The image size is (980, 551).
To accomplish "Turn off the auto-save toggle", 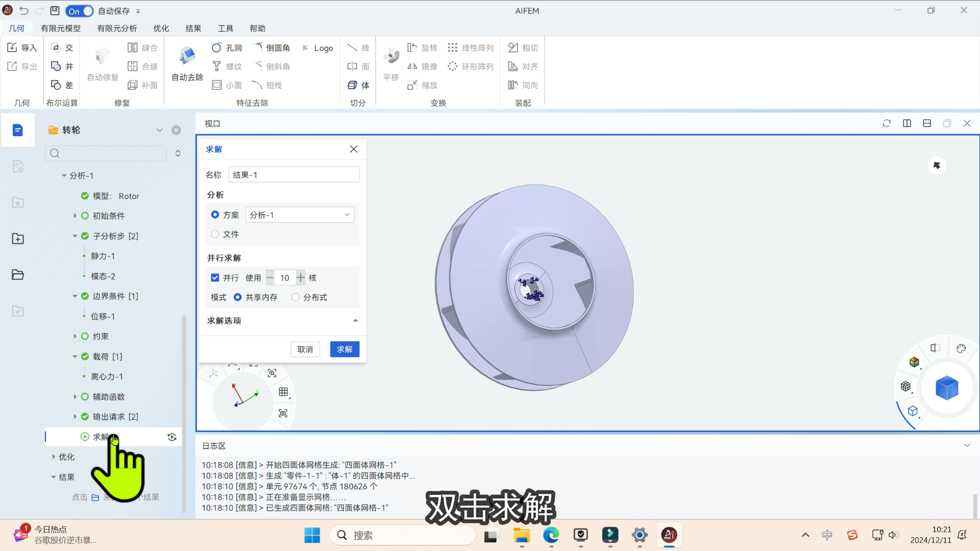I will pos(80,11).
